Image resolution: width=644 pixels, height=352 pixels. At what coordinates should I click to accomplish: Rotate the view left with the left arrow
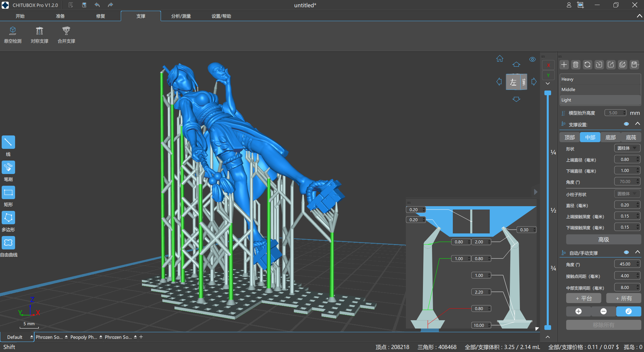click(x=499, y=81)
